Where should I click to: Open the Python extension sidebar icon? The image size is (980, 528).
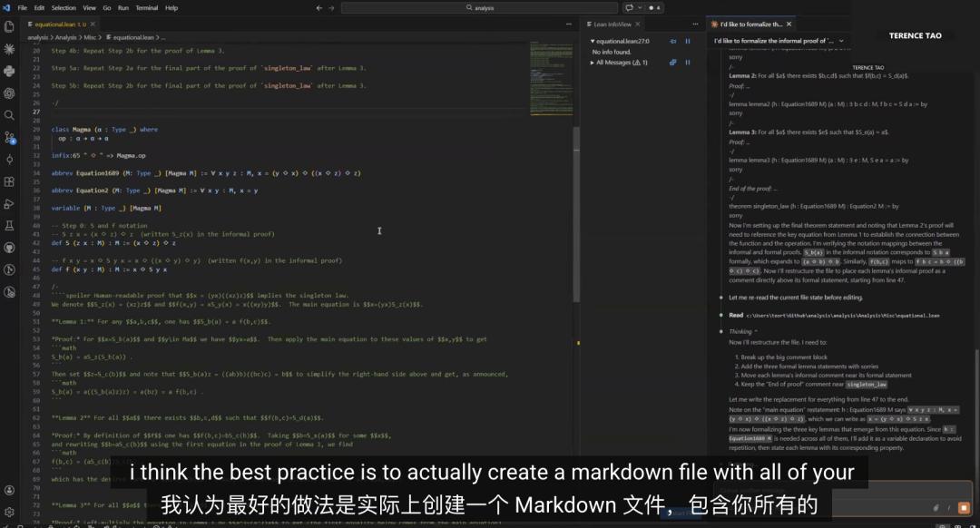(x=9, y=71)
